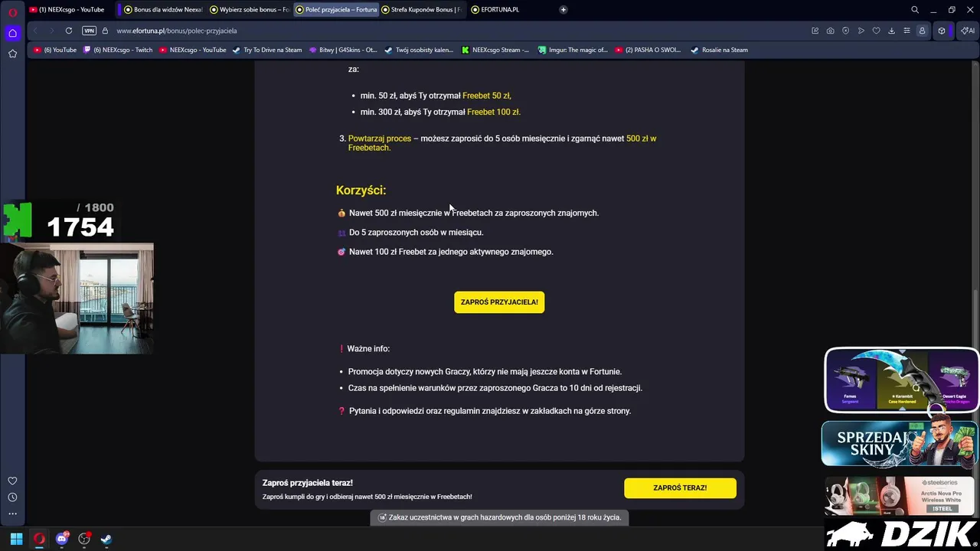Open NEEXcsgo Stream bookmark
Screen dimensions: 980x551
pyautogui.click(x=495, y=50)
